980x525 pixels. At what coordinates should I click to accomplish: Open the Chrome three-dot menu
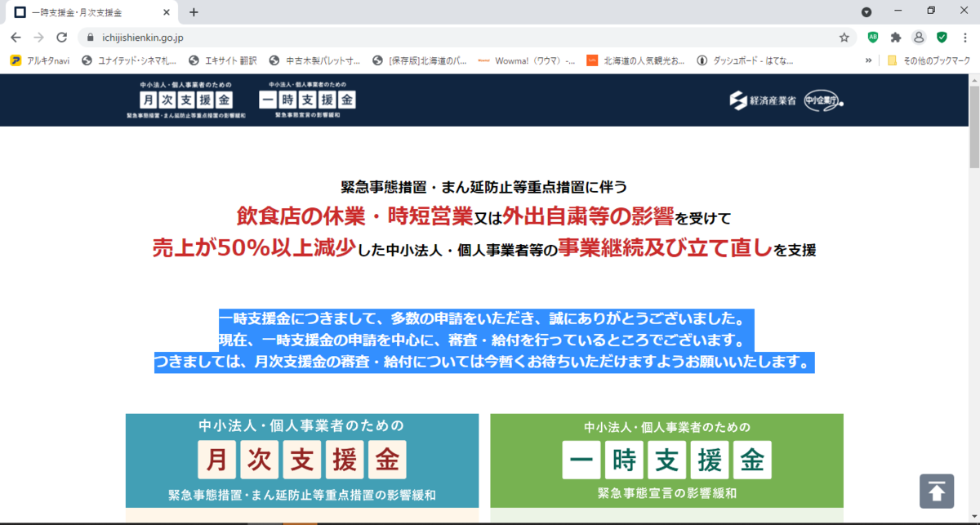click(x=964, y=38)
